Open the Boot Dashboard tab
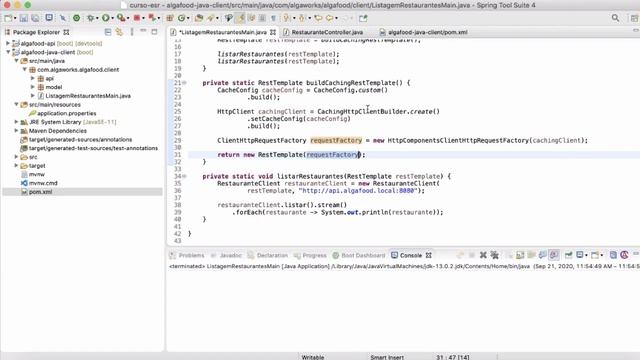 (x=363, y=256)
